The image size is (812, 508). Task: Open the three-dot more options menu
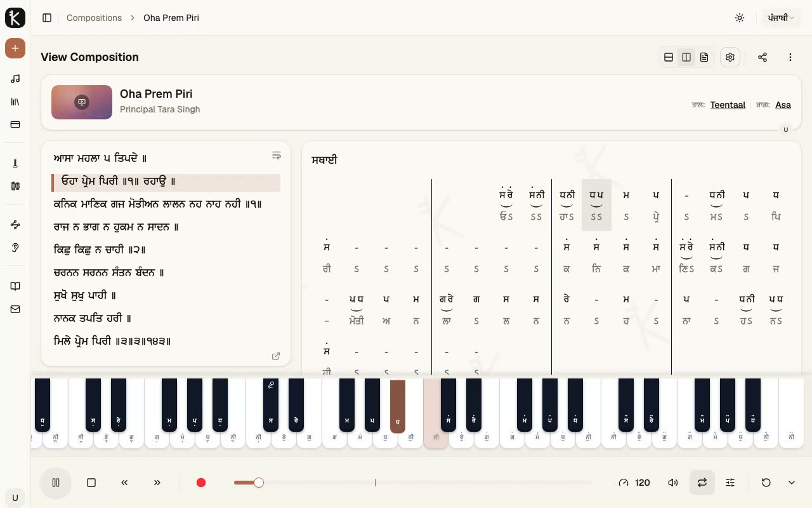pos(790,57)
